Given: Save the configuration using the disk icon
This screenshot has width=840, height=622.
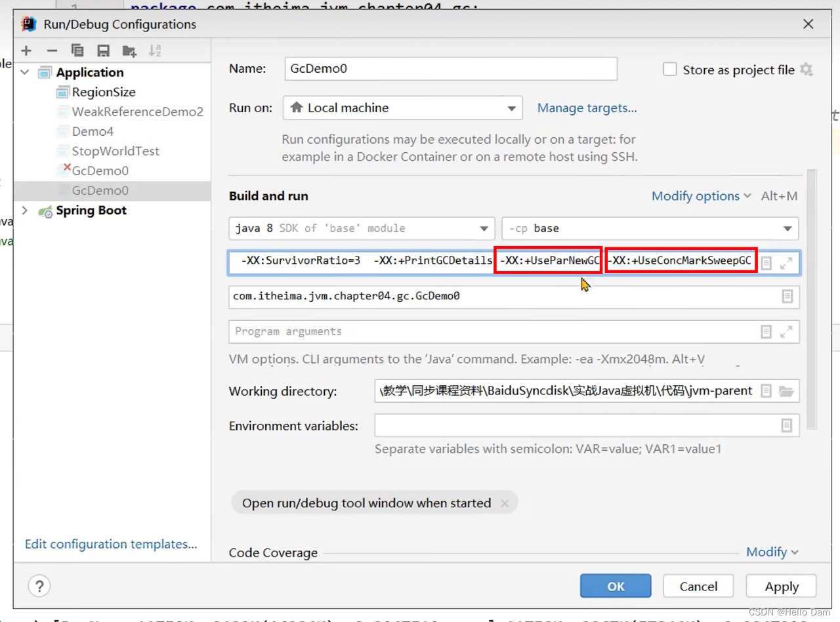Looking at the screenshot, I should tap(103, 51).
